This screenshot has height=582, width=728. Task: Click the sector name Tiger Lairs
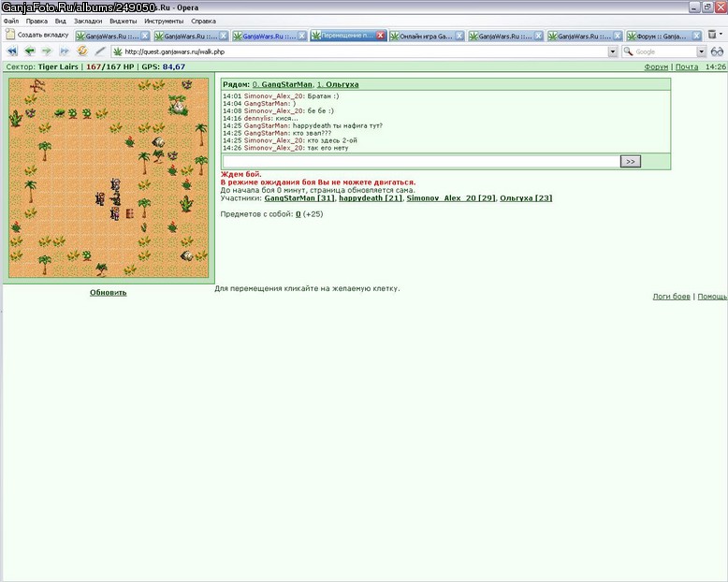(58, 66)
